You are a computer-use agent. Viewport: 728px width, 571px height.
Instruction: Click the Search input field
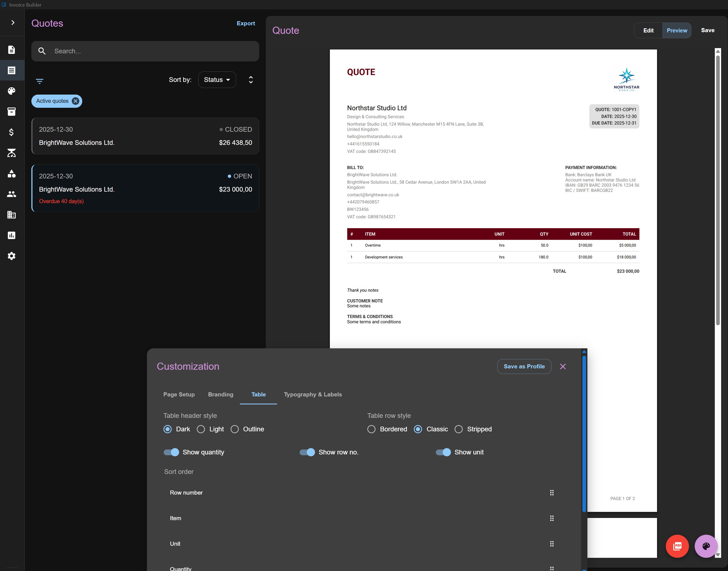145,51
